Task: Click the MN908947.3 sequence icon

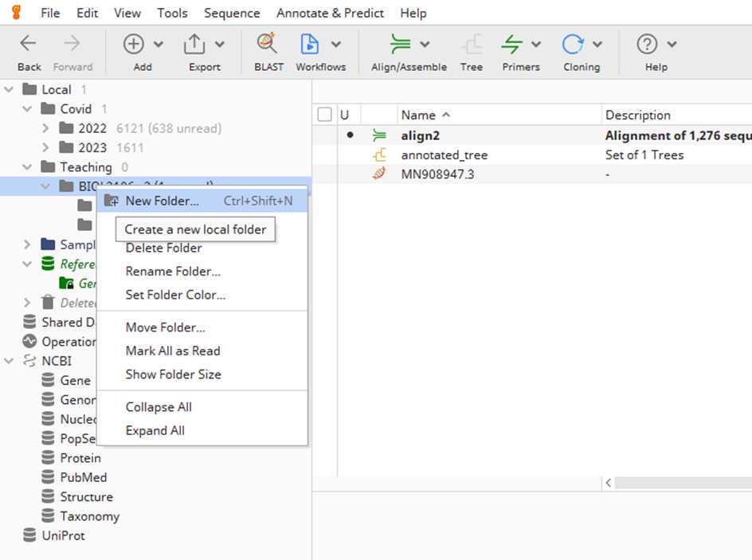Action: tap(379, 174)
